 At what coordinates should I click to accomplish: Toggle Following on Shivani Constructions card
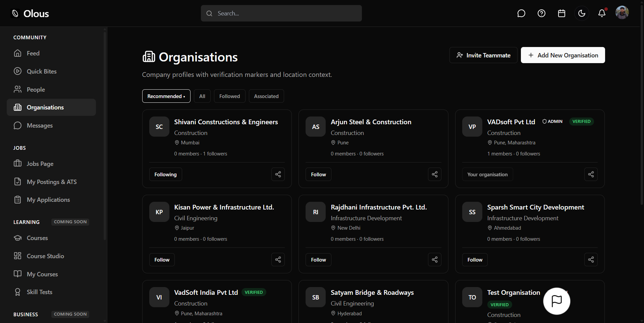pos(166,174)
